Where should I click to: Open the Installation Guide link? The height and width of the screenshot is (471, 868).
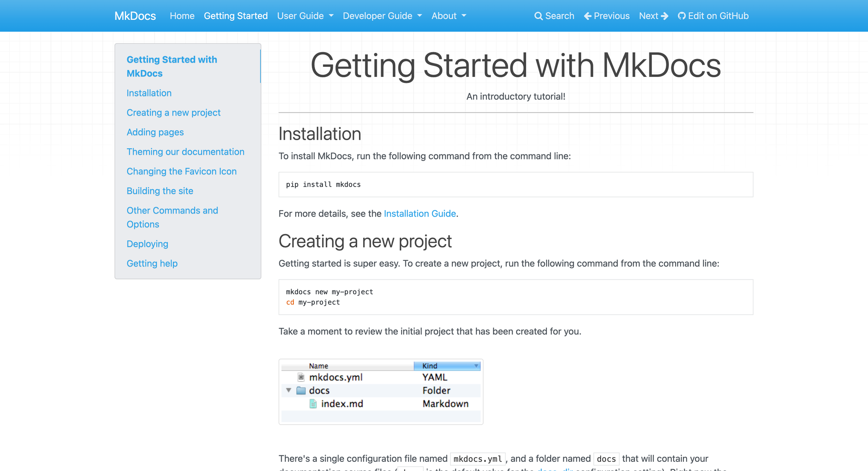pos(419,214)
